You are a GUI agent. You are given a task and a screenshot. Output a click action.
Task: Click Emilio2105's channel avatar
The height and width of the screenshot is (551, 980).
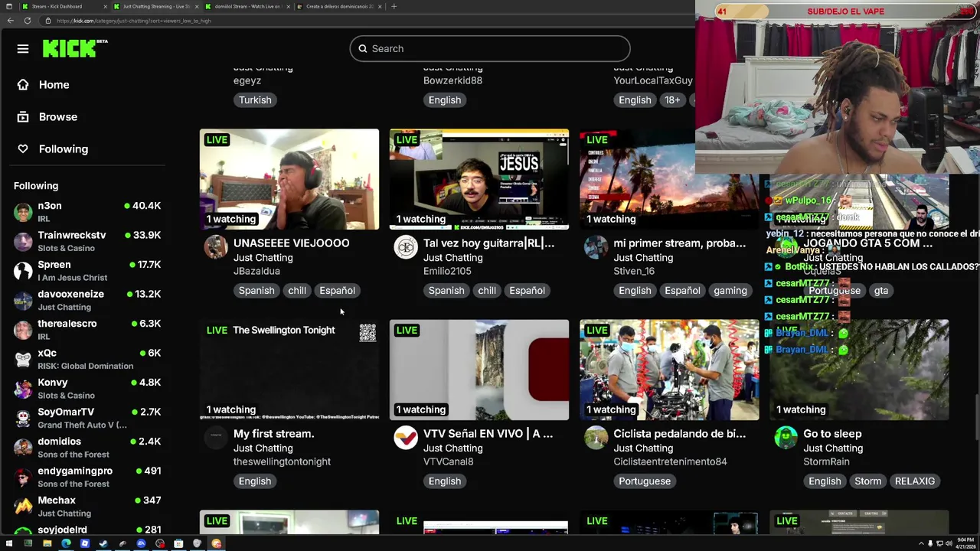tap(406, 247)
